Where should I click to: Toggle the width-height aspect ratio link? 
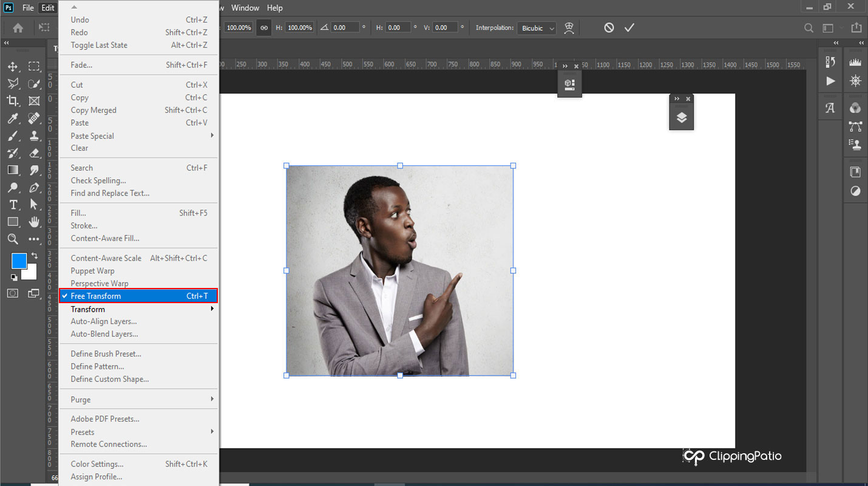263,28
